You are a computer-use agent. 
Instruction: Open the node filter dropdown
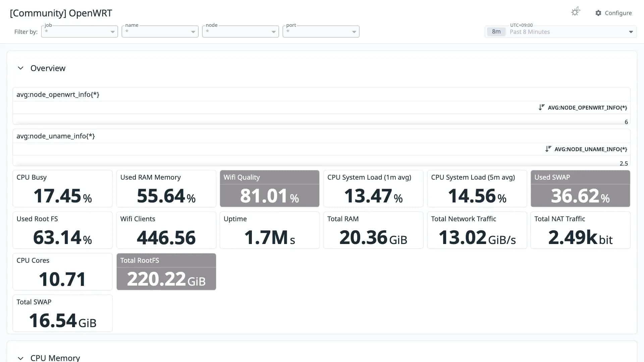coord(240,32)
